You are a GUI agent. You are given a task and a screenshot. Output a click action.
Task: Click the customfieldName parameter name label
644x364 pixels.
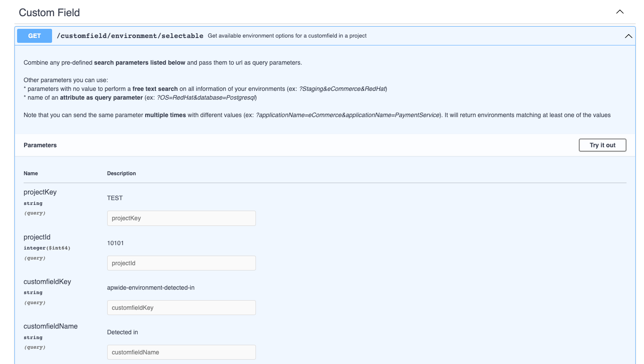click(51, 326)
